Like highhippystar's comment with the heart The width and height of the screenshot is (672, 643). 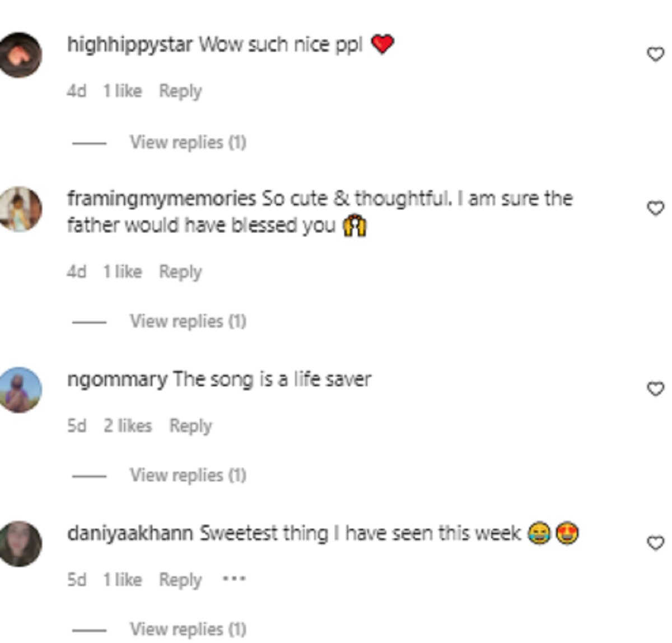point(655,54)
